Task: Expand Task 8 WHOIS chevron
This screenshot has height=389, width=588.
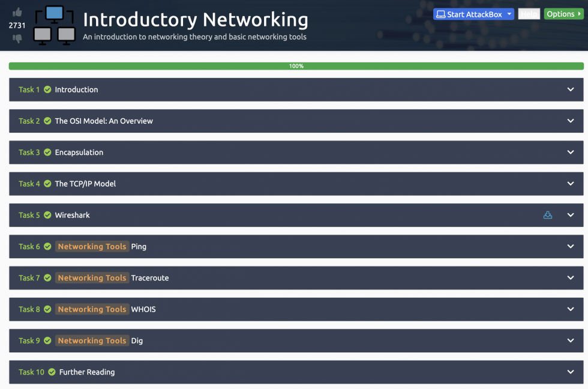Action: tap(571, 309)
